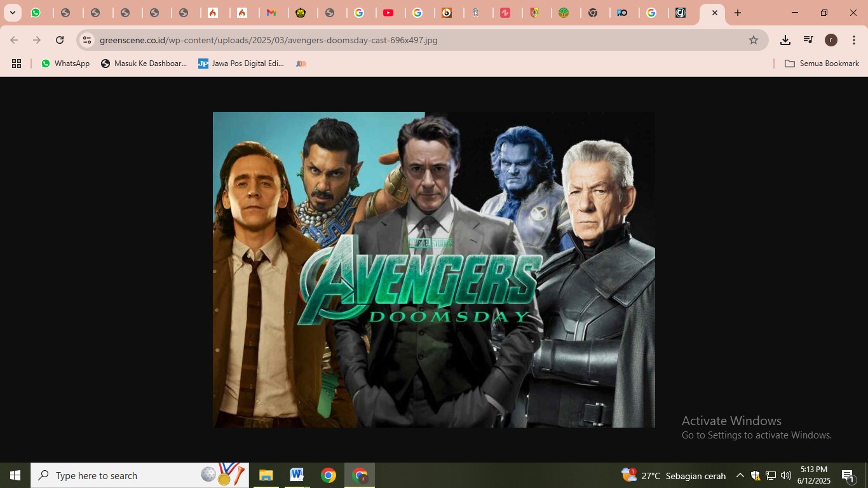Image resolution: width=868 pixels, height=488 pixels.
Task: Open the volume speaker tray icon
Action: point(786,475)
